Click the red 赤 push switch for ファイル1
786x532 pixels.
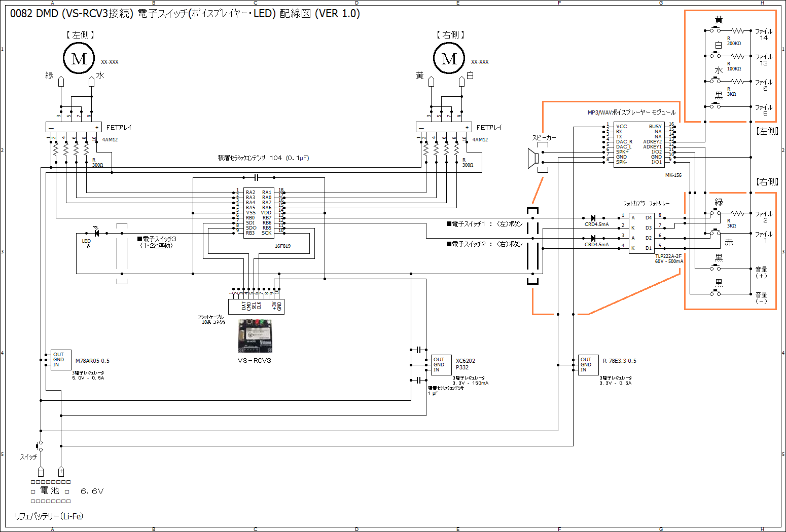(715, 233)
